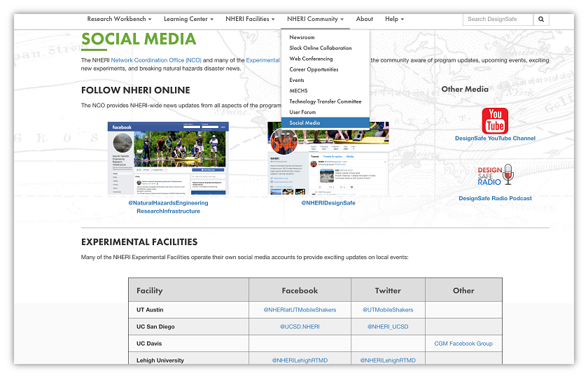Open Technology Transfer Committee entry
The image size is (588, 378).
(325, 101)
